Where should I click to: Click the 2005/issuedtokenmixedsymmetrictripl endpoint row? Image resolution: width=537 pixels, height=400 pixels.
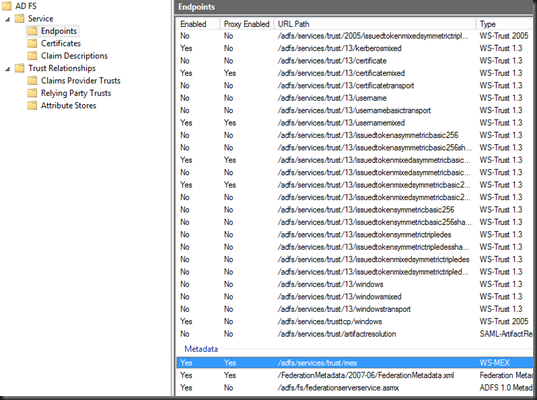(x=355, y=36)
